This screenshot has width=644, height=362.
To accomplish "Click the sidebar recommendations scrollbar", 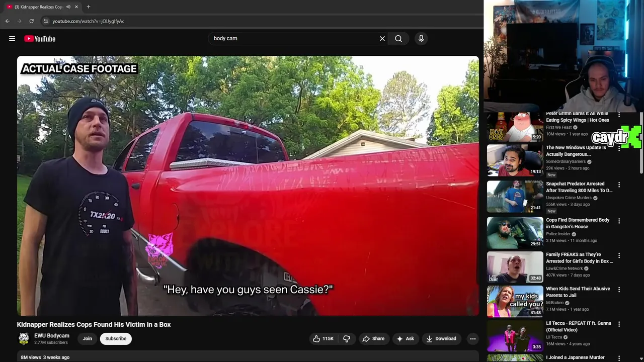I will point(641,143).
